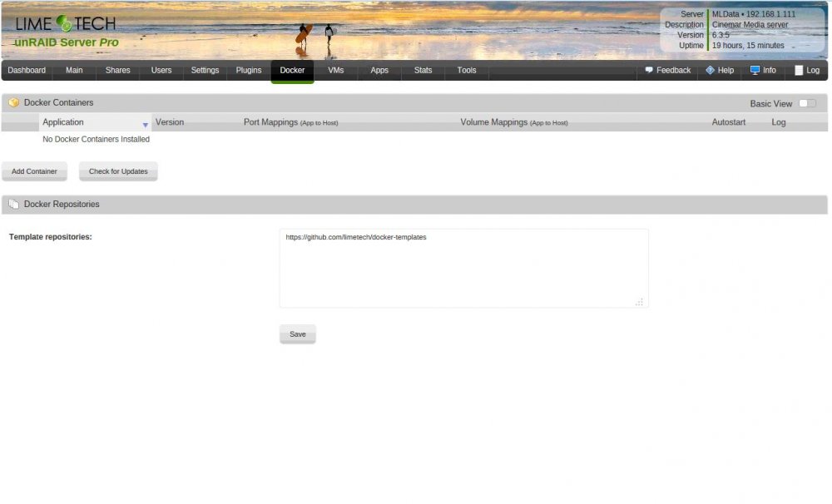
Task: Click the Autostart column header
Action: [x=729, y=122]
